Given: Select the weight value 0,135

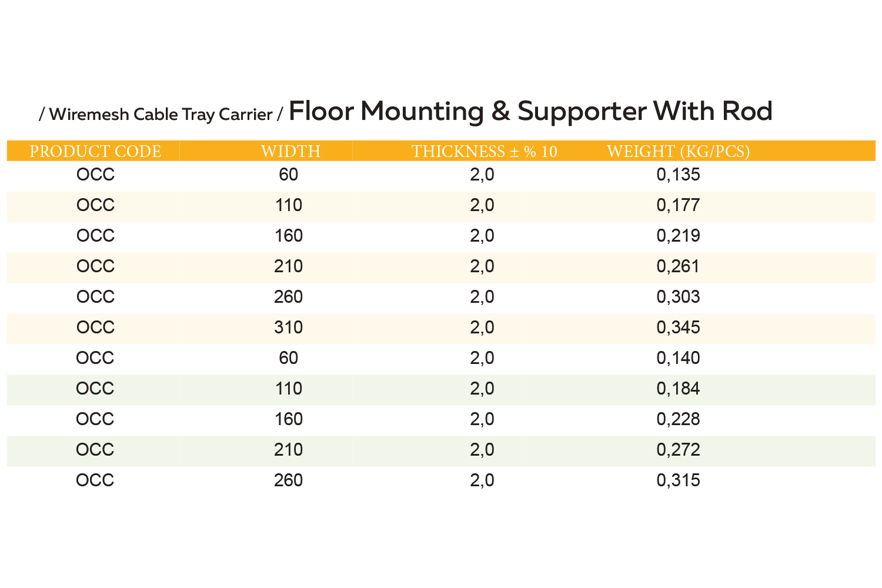Looking at the screenshot, I should (x=678, y=175).
